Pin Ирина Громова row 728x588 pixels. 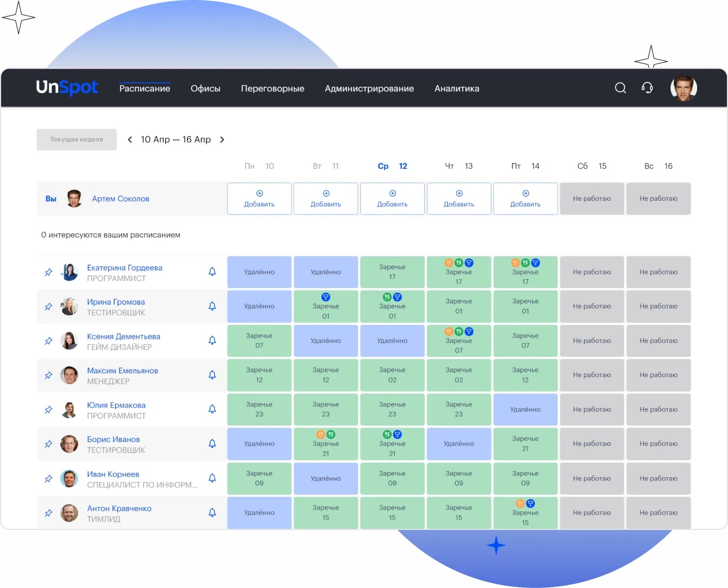coord(48,307)
